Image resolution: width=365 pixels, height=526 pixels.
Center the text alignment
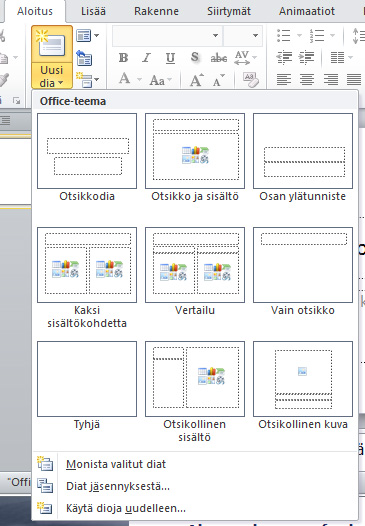pos(307,80)
